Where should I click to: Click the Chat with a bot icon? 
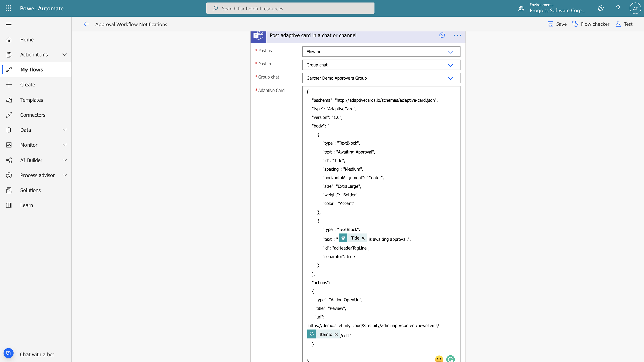pos(9,353)
